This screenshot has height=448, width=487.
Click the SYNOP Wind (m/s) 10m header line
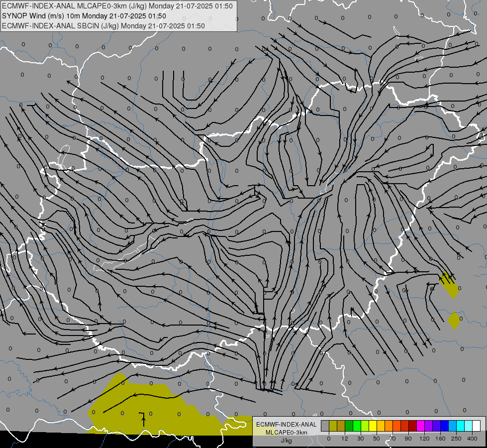click(x=84, y=16)
